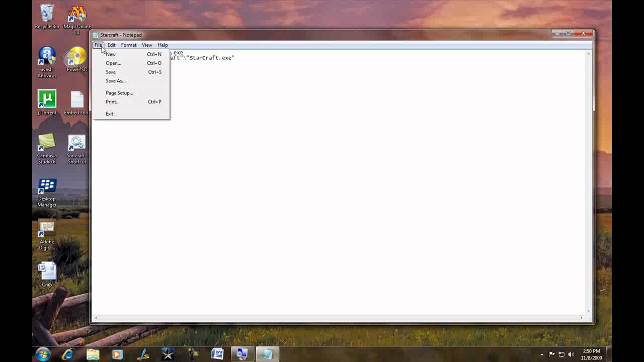Click the active monitor icon in taskbar
Screen dimensions: 644x362
tap(242, 354)
